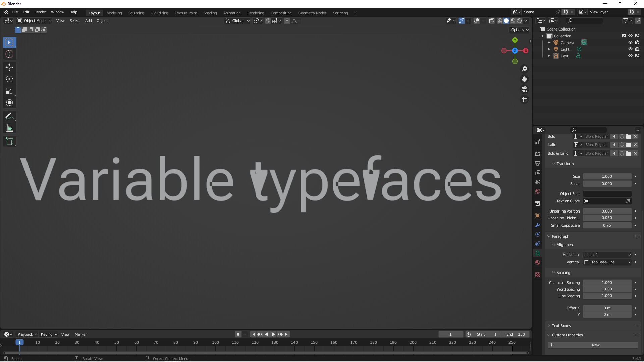Adjust the Character Spacing slider
The image size is (644, 362).
point(607,283)
